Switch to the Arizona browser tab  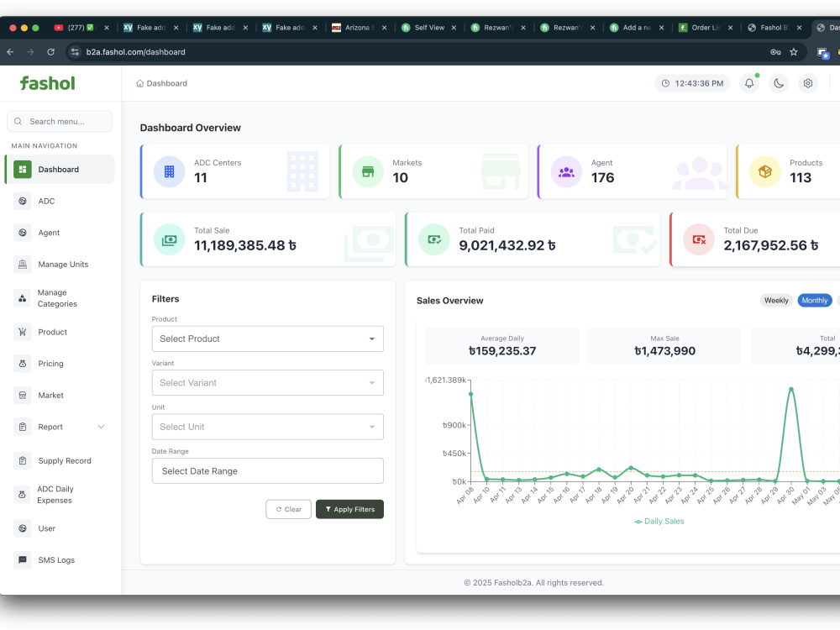coord(360,28)
